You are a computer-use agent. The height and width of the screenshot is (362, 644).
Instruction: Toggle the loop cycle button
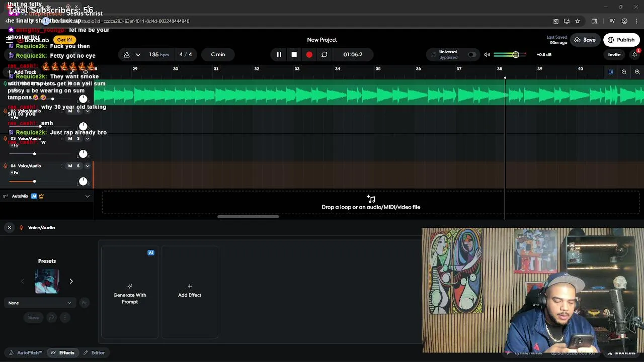[x=325, y=54]
